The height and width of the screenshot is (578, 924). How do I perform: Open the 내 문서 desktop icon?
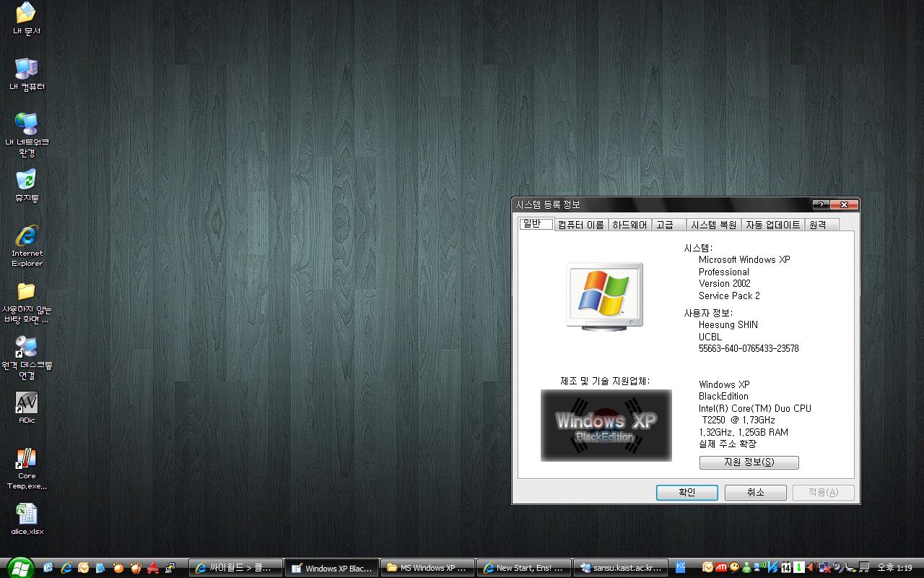pos(26,19)
